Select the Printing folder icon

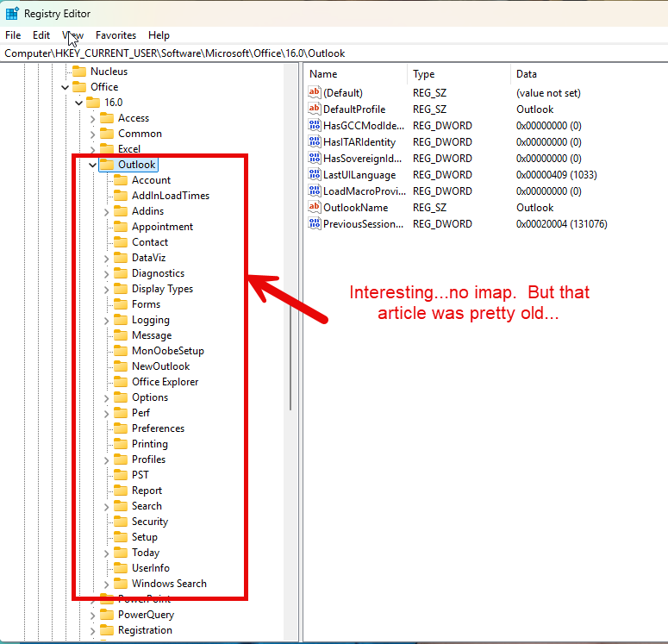point(121,444)
